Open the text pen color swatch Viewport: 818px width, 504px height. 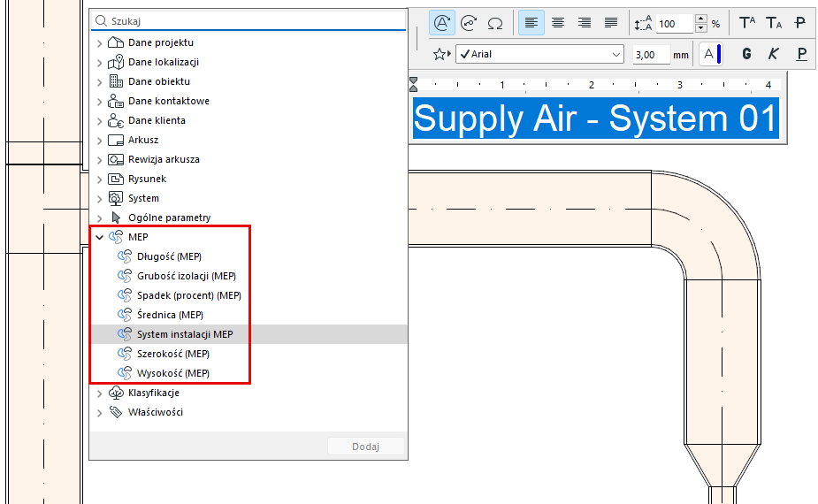click(x=711, y=54)
